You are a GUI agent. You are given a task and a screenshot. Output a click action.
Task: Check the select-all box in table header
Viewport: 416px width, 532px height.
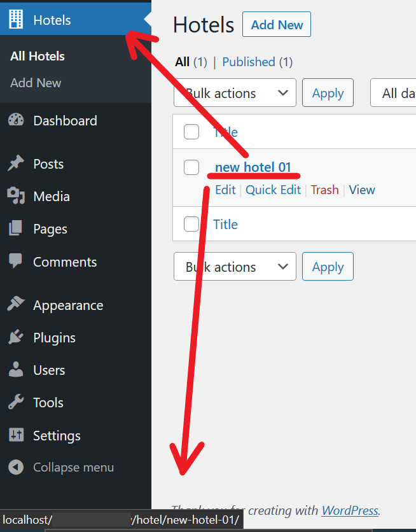[x=191, y=132]
